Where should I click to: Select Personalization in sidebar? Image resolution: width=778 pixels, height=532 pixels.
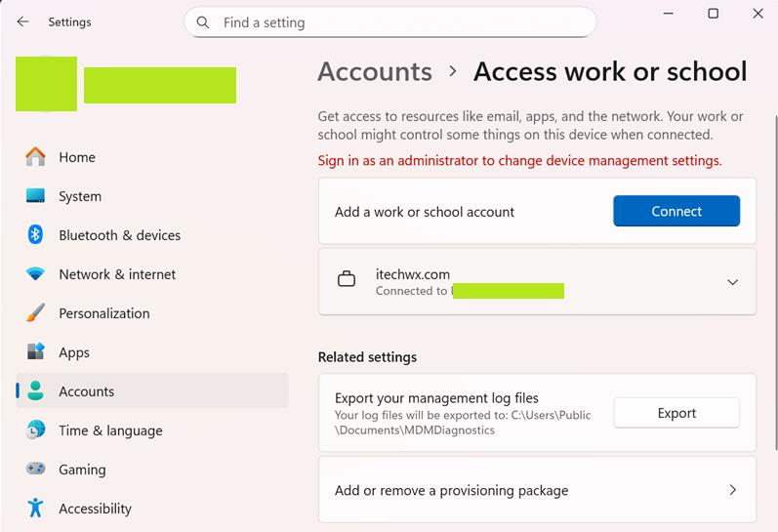104,313
